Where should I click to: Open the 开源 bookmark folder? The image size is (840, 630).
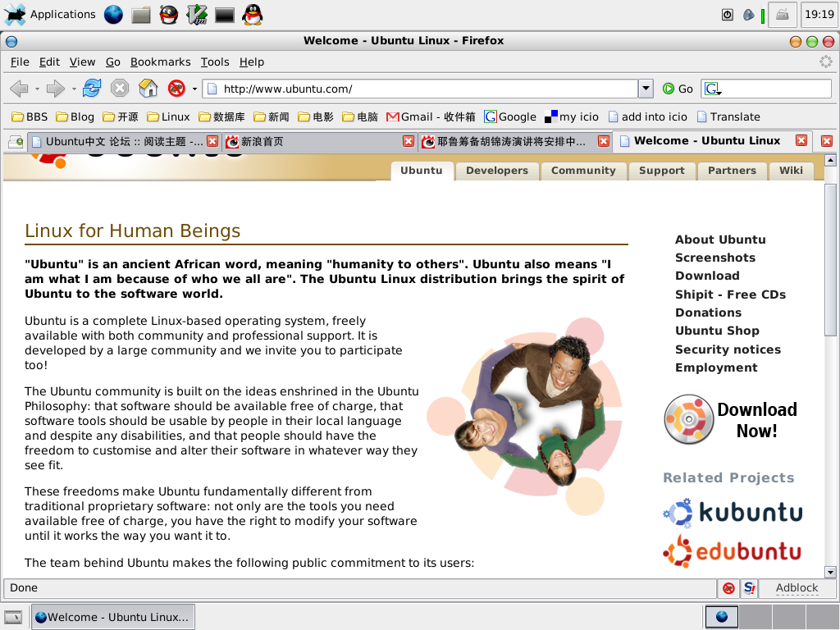click(121, 116)
